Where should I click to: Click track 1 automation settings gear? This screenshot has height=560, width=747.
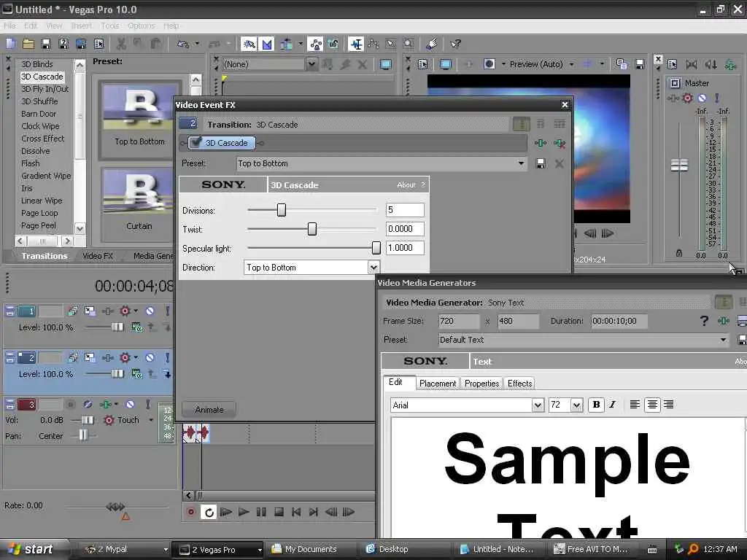coord(125,311)
